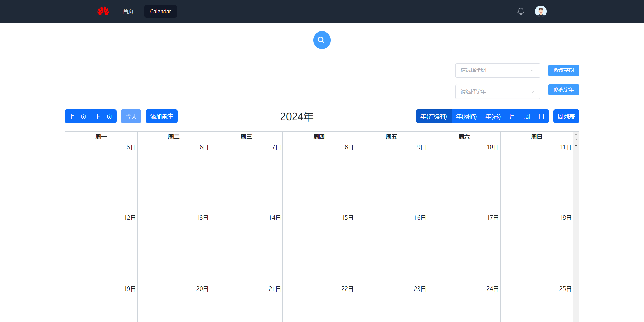Click the round blue search icon

pyautogui.click(x=322, y=40)
